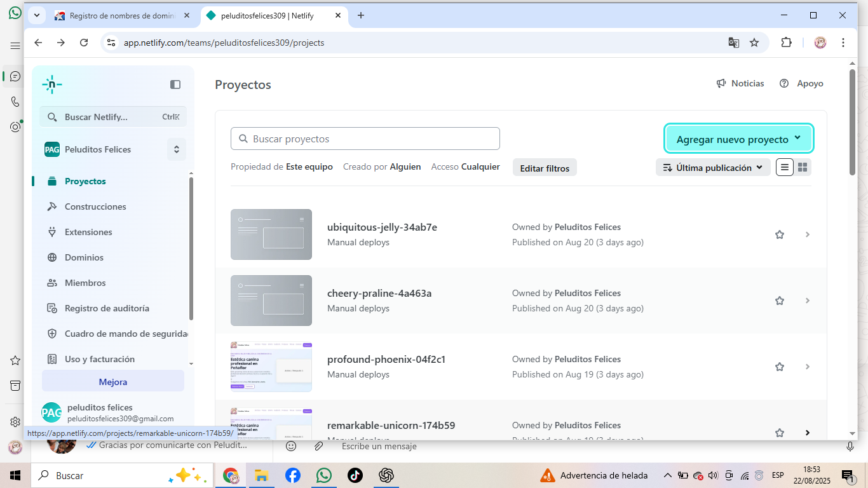
Task: Click chevron arrow for ubiquitous-jelly-34ab7e row
Action: (808, 234)
